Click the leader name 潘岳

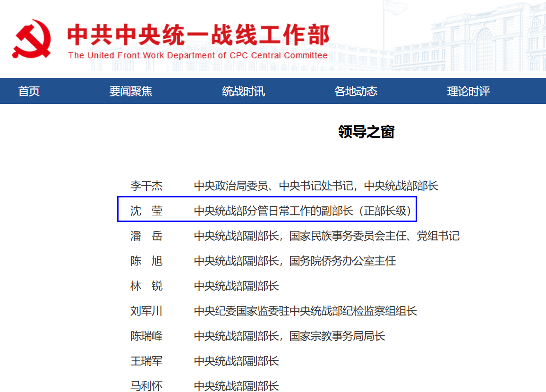146,236
